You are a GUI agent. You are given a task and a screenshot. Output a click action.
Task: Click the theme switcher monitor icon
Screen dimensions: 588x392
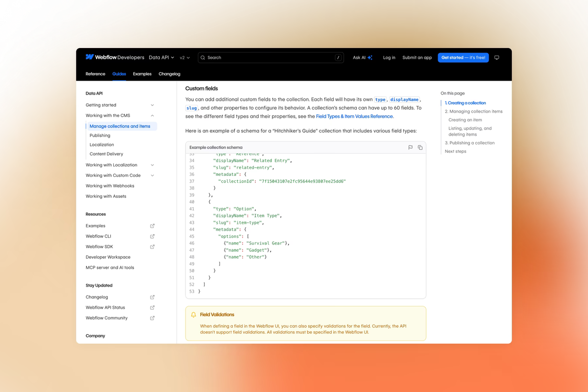click(x=496, y=57)
